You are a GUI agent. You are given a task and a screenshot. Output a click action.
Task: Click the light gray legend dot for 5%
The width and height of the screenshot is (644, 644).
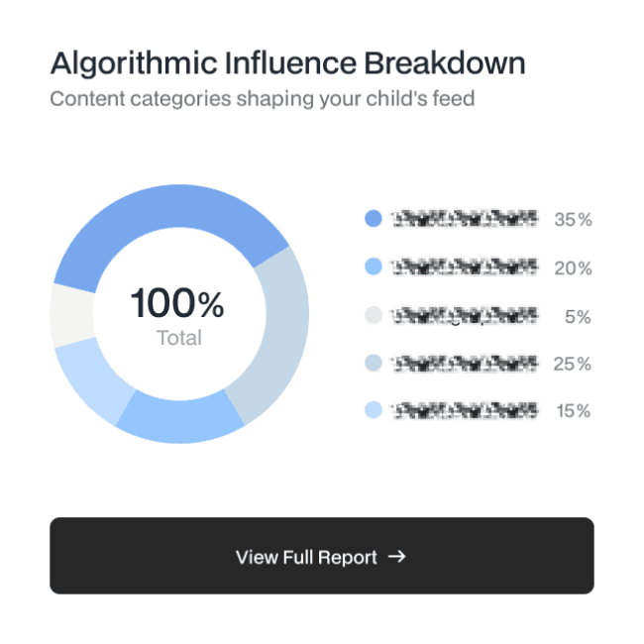coord(374,315)
